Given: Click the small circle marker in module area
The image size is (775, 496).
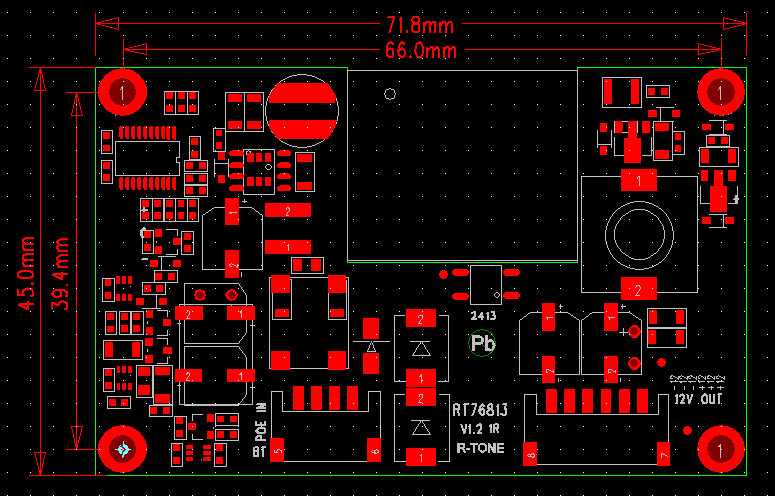Looking at the screenshot, I should tap(389, 95).
